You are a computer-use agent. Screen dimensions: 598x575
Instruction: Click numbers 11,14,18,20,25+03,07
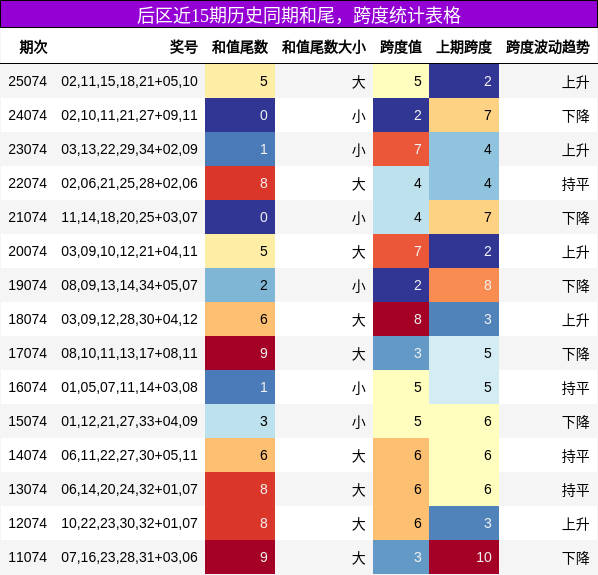pos(129,217)
